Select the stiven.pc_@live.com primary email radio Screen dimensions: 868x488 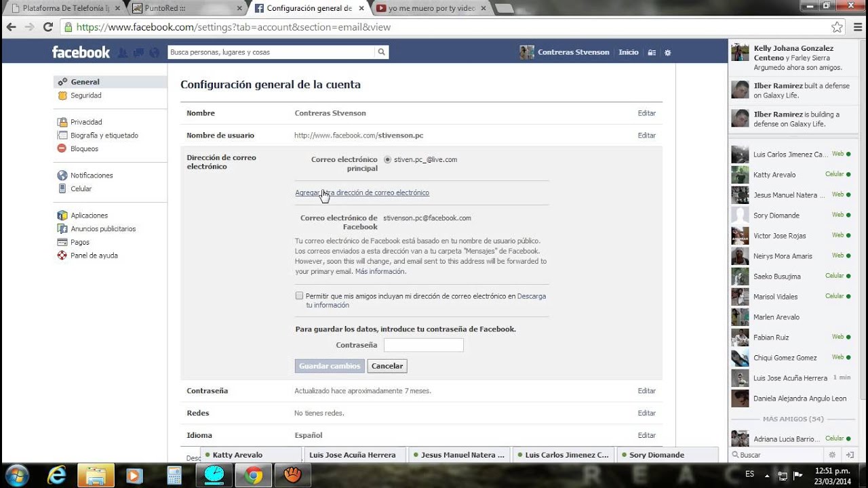tap(387, 160)
